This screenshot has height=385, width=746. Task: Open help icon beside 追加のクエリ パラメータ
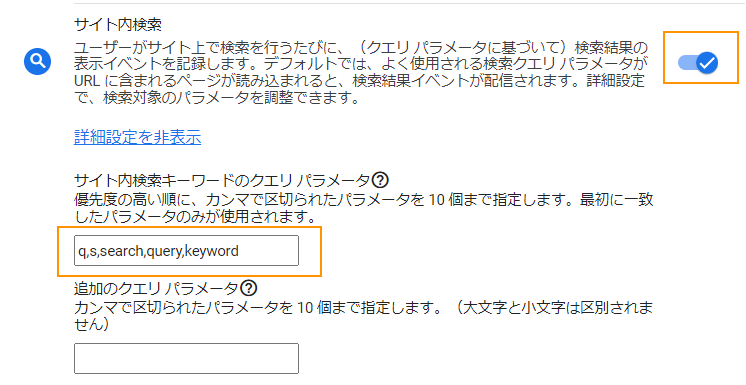pyautogui.click(x=248, y=288)
